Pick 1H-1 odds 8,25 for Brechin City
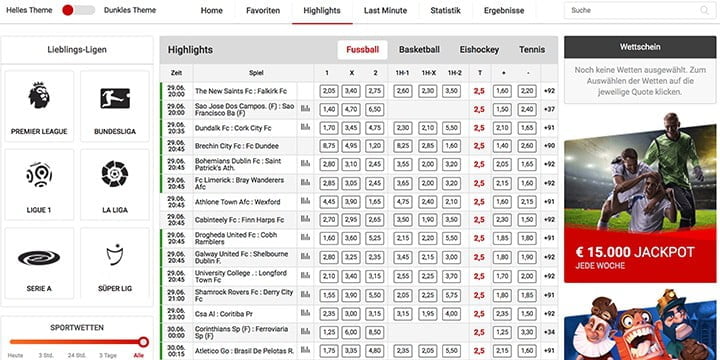 click(403, 146)
